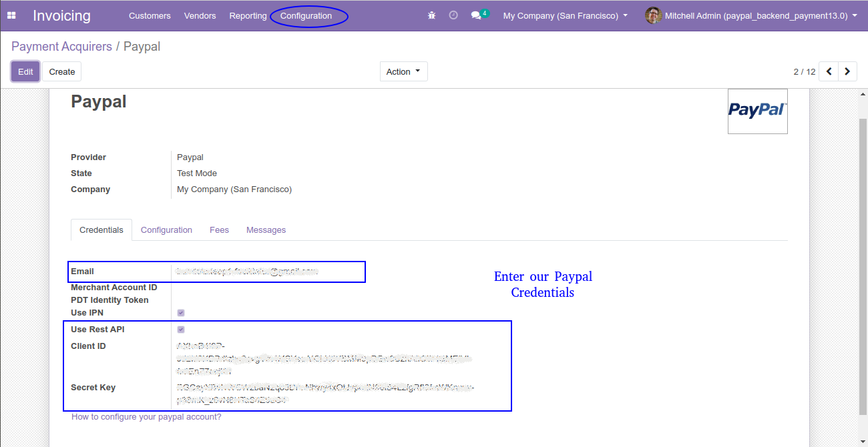Screen dimensions: 868x447
Task: Open the Customers menu
Action: click(x=150, y=15)
